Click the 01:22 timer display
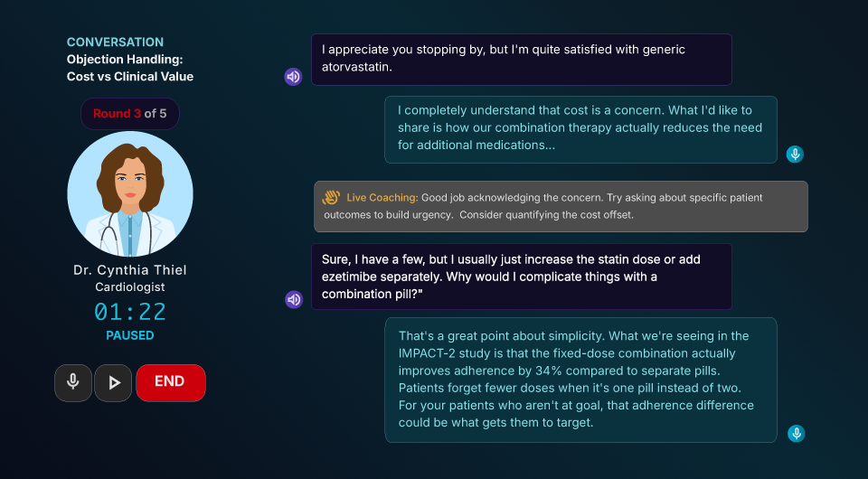The height and width of the screenshot is (479, 868). coord(130,312)
